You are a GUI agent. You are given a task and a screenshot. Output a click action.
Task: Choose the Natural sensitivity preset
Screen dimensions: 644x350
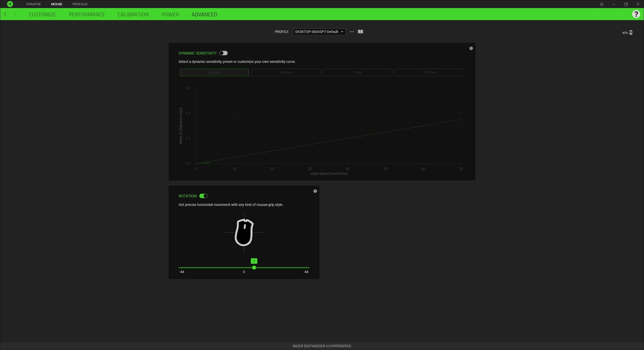point(286,72)
